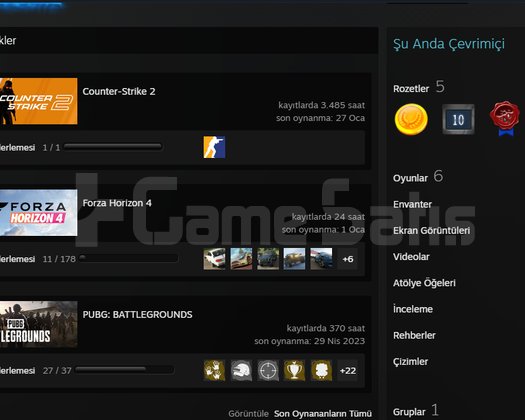525x420 pixels.
Task: Click the PUBG achievement progress bar
Action: (125, 370)
